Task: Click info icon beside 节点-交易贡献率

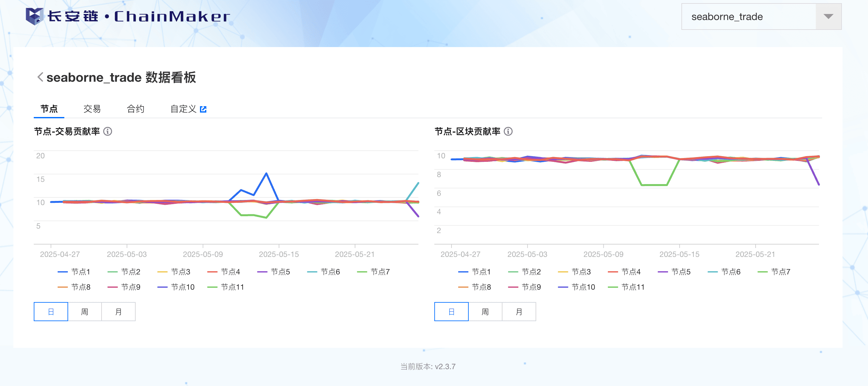Action: click(x=108, y=131)
